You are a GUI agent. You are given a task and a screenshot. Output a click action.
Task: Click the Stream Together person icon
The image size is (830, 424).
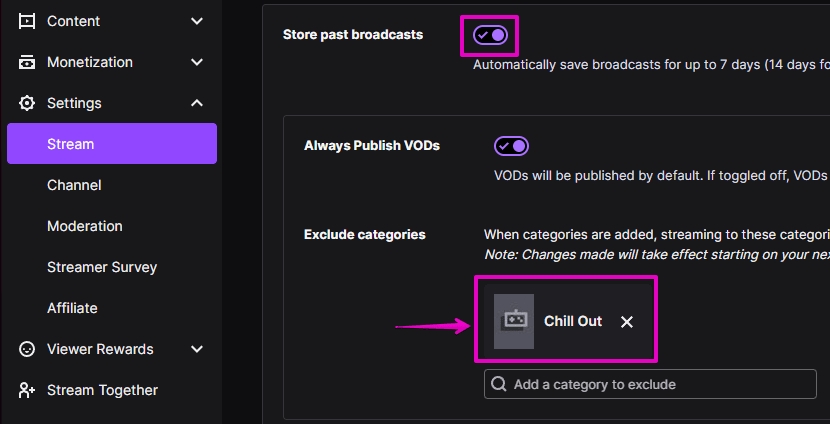(x=26, y=390)
